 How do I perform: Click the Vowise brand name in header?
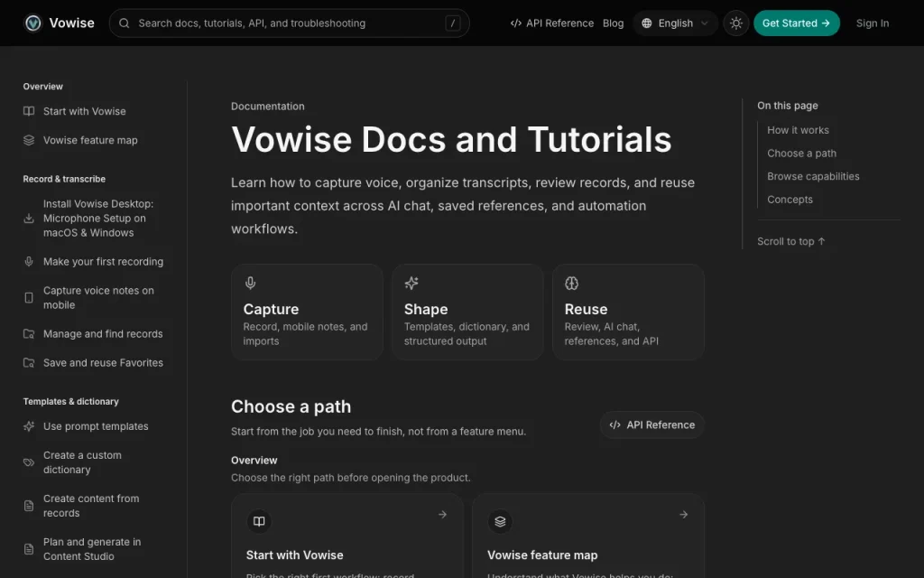pos(71,23)
